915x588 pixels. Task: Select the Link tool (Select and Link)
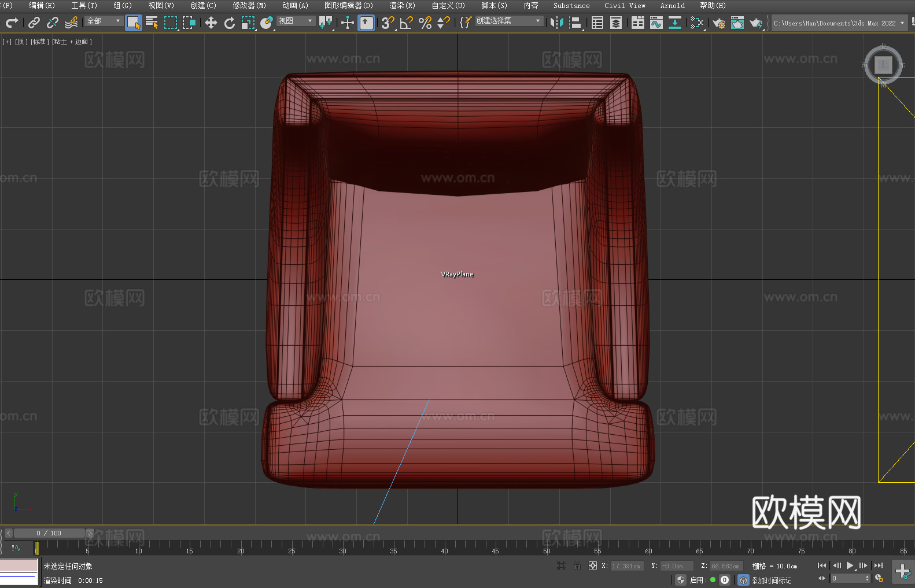[34, 23]
